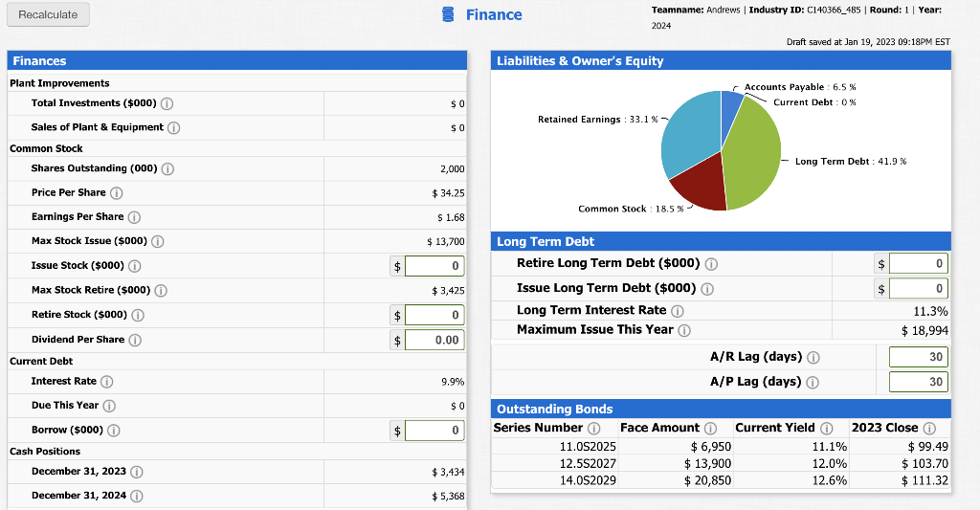
Task: Click the Liabilities & Owner's Equity header
Action: click(580, 60)
